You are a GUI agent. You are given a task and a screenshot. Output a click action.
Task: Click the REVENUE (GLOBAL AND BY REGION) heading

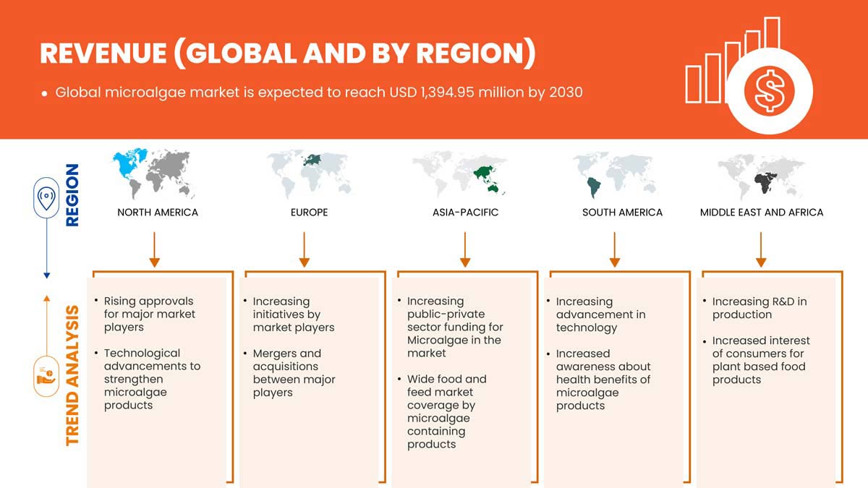pyautogui.click(x=286, y=53)
